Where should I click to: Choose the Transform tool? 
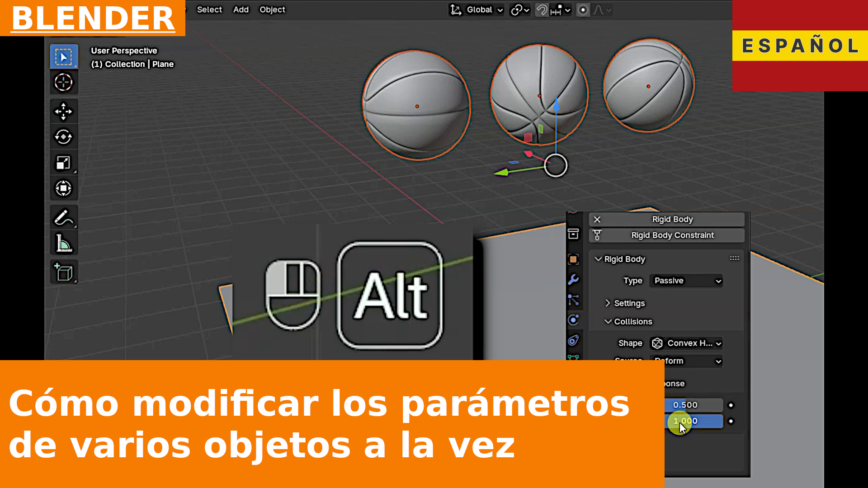point(64,188)
